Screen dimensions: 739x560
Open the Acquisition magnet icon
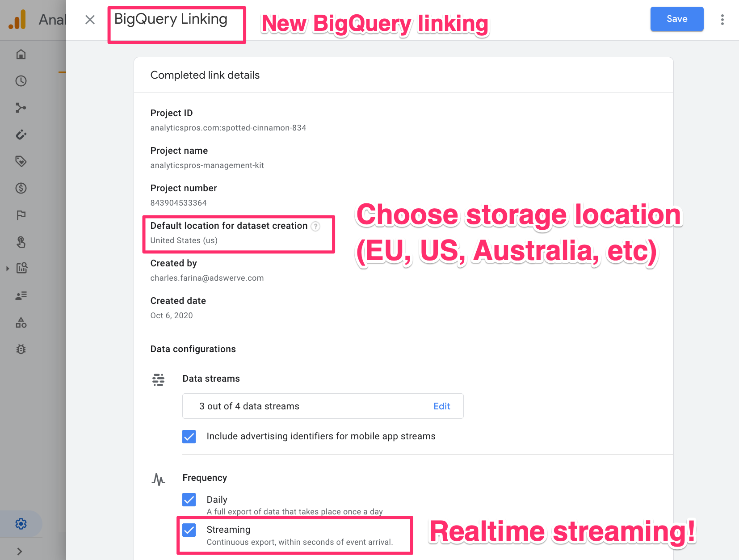21,135
